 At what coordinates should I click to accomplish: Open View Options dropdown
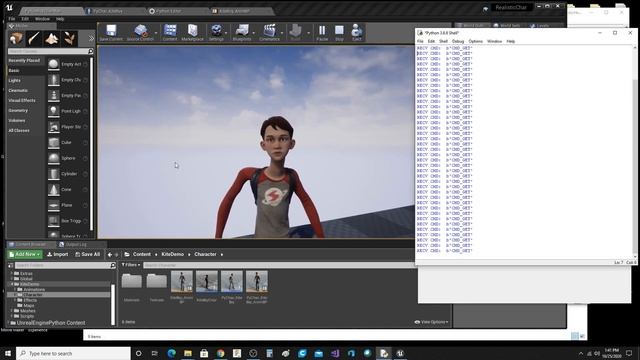coord(431,322)
